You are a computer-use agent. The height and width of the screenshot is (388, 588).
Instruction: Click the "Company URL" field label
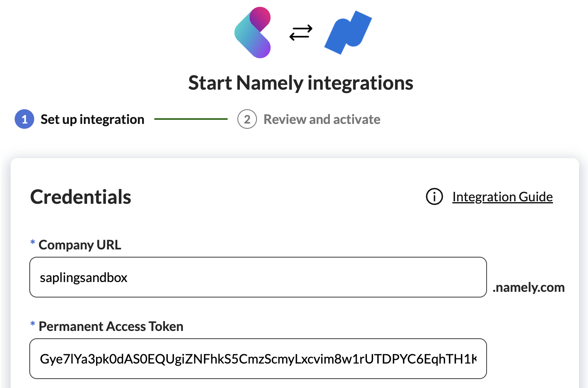(80, 245)
